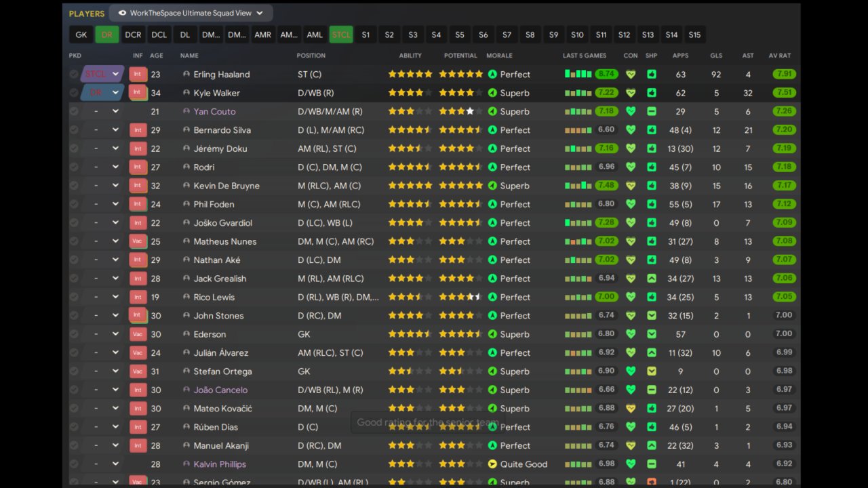Click Rodri's position text 'D (C), DM, M (C)'

pyautogui.click(x=330, y=167)
